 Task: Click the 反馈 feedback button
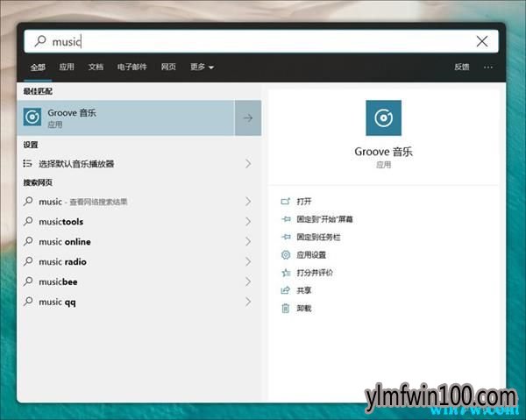(x=462, y=67)
